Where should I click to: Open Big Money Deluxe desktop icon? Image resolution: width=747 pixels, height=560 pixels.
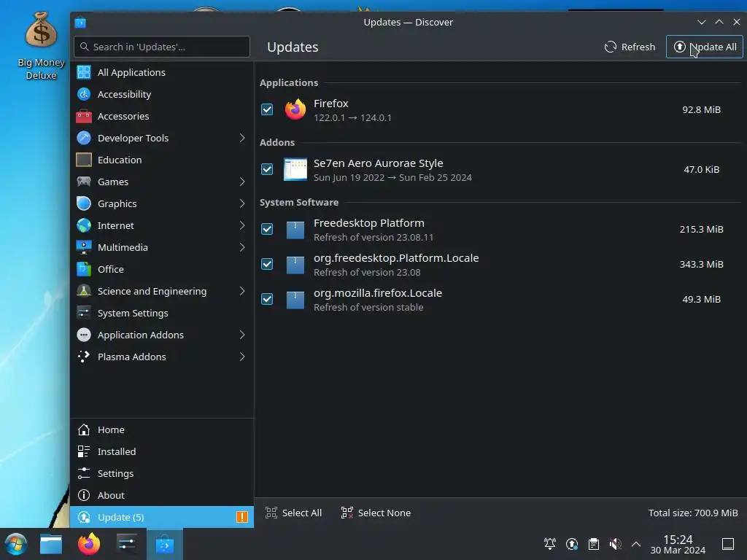[x=41, y=46]
